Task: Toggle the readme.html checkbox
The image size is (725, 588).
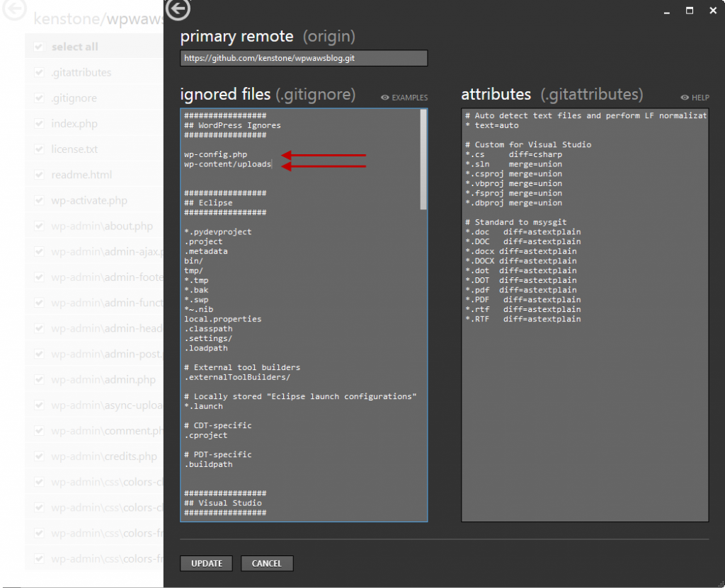Action: click(39, 175)
